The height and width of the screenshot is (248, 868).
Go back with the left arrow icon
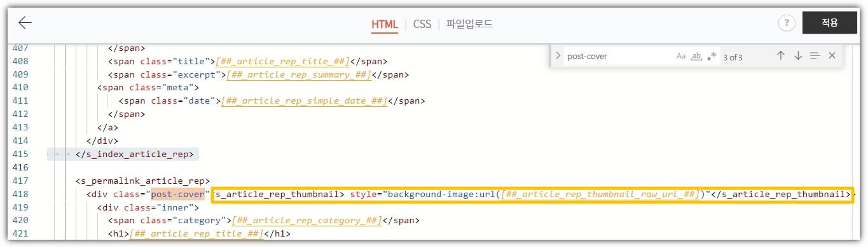coord(25,23)
